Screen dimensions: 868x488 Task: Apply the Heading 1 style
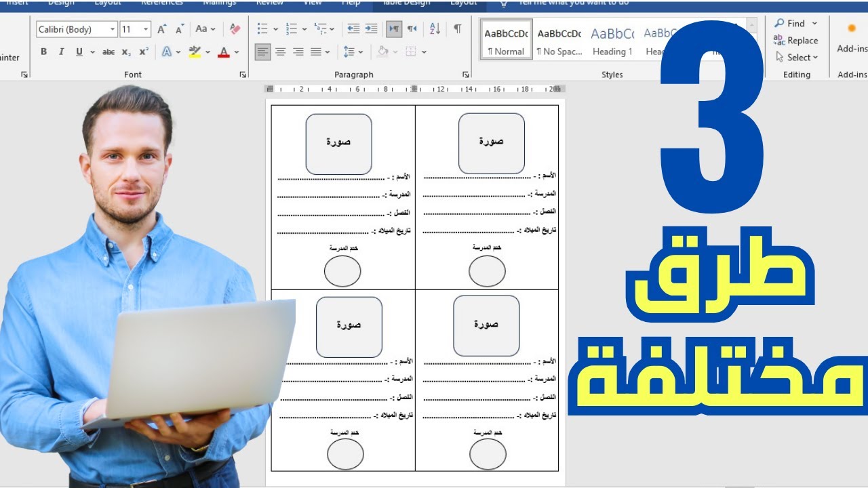612,41
